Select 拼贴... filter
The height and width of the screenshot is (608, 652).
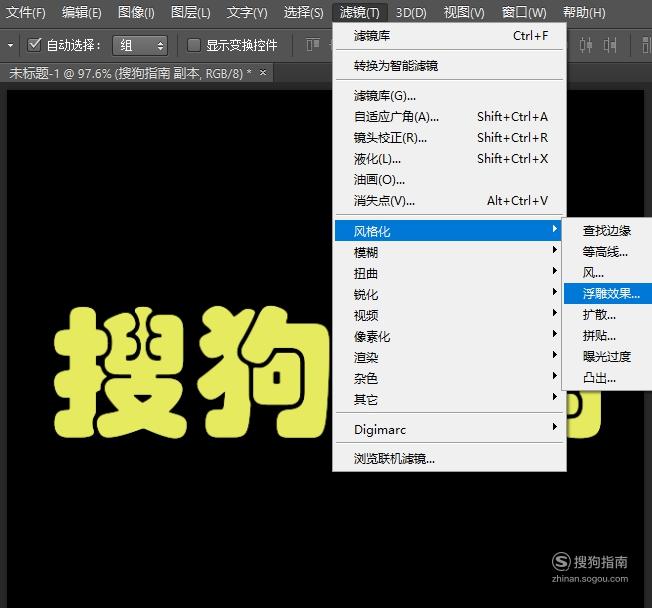(608, 336)
